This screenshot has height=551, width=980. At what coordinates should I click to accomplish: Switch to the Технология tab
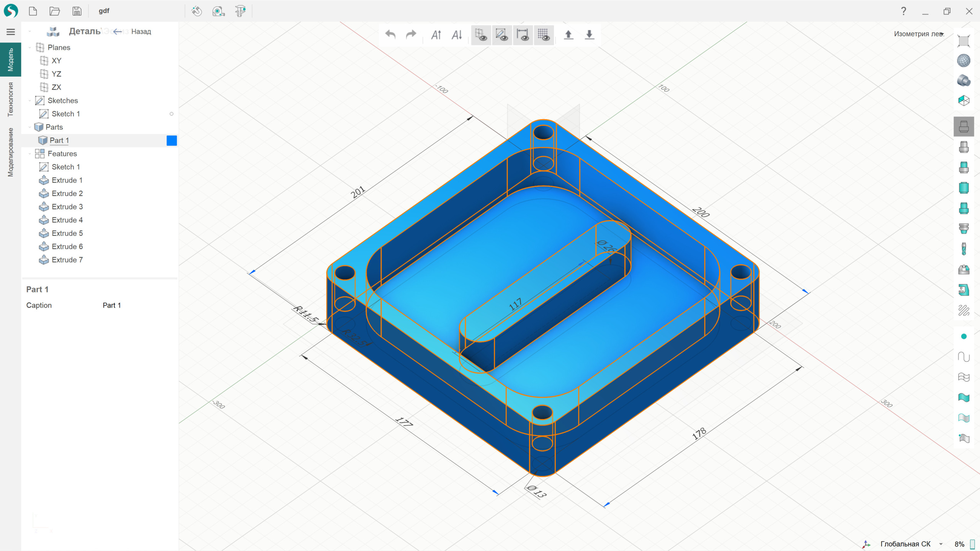coord(10,99)
